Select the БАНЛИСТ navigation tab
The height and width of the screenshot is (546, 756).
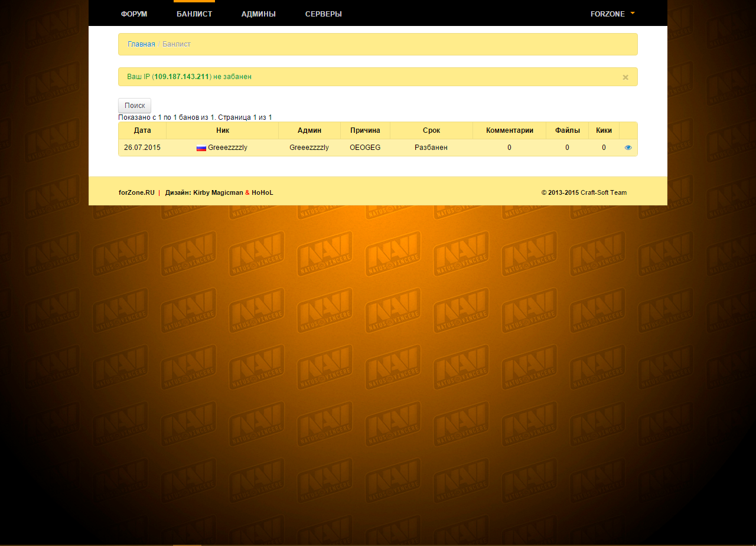click(194, 14)
